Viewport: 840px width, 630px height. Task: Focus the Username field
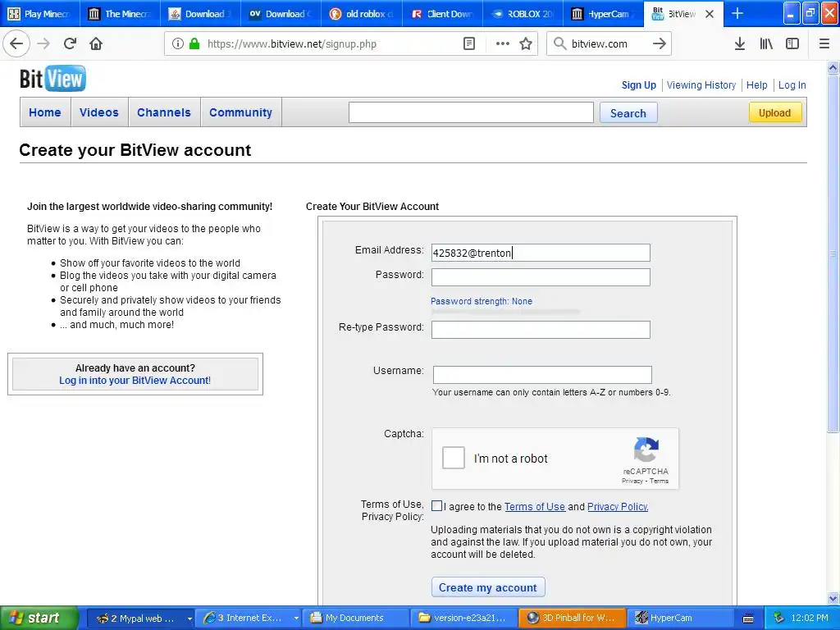pyautogui.click(x=542, y=374)
